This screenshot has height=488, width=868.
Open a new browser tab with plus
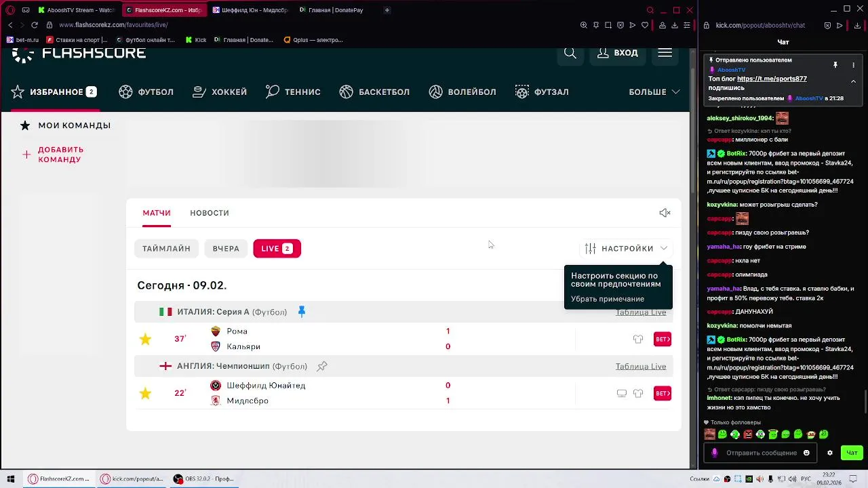coord(387,10)
